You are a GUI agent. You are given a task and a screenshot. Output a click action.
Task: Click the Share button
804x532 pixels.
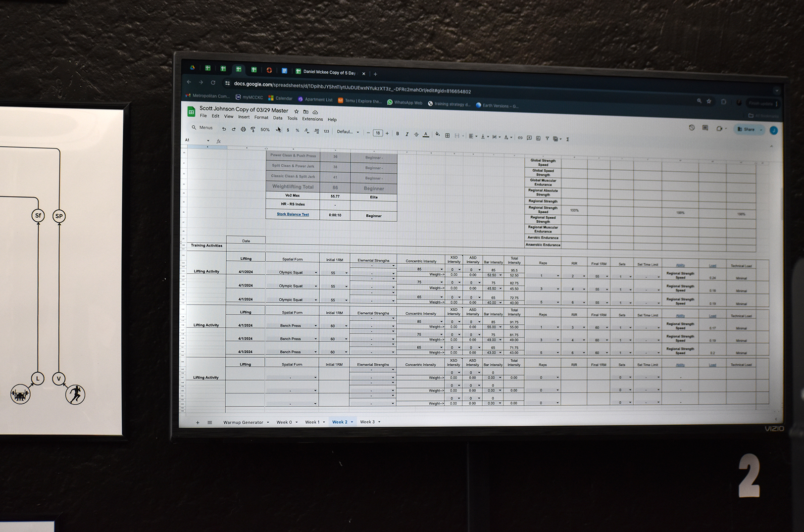749,129
